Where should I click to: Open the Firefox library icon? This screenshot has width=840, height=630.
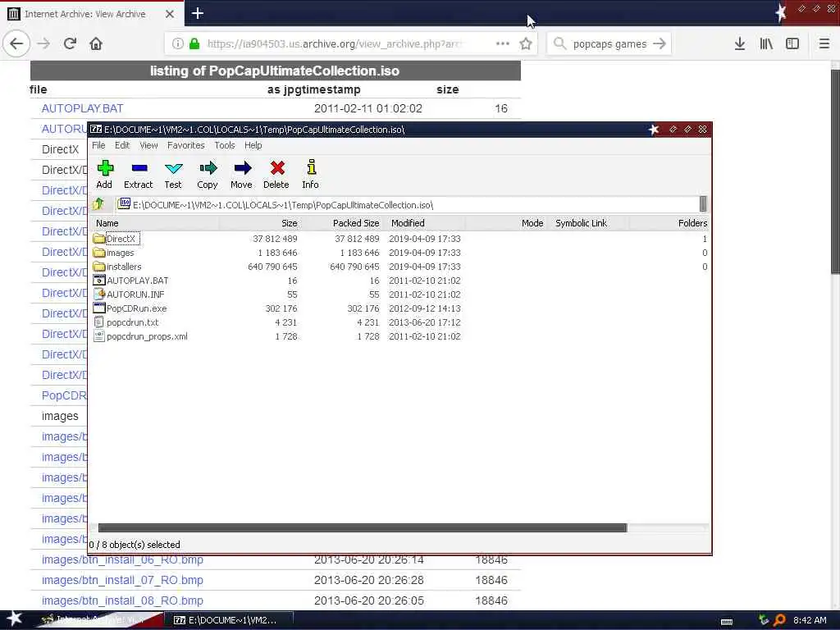coord(766,44)
